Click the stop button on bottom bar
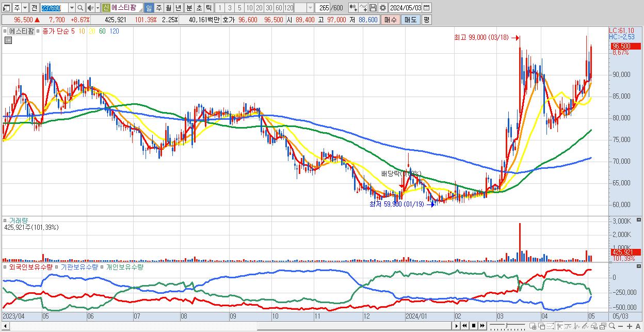 [474, 326]
